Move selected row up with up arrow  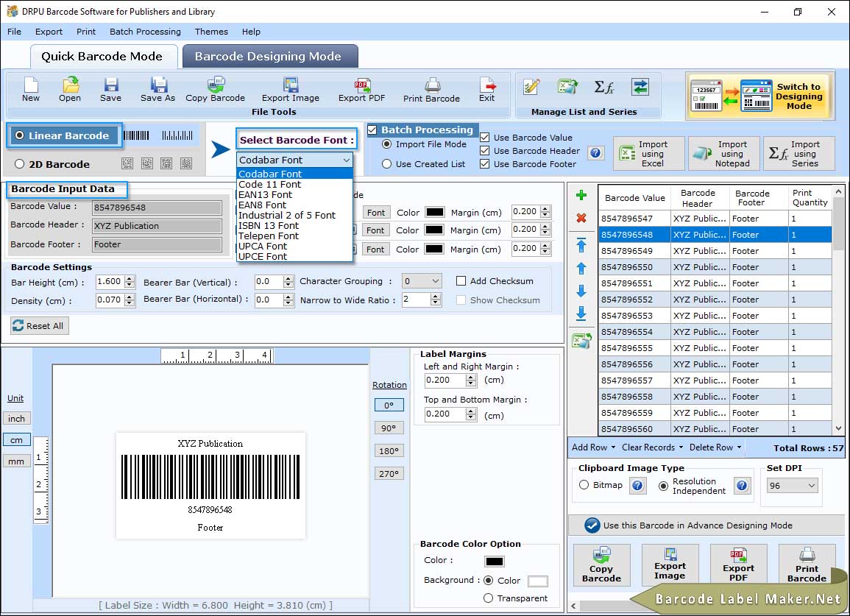pos(581,268)
